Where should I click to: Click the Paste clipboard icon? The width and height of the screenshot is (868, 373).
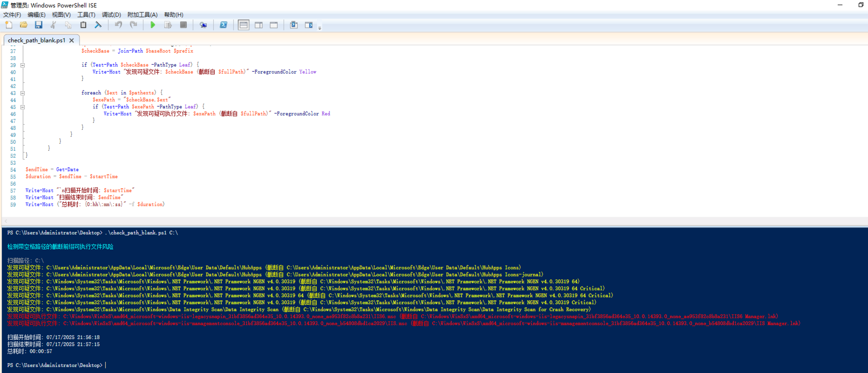(83, 25)
